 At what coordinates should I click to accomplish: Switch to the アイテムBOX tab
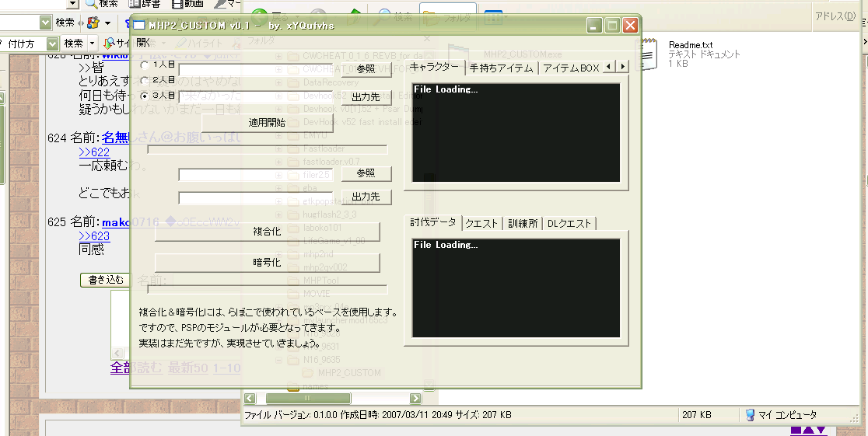click(x=571, y=68)
